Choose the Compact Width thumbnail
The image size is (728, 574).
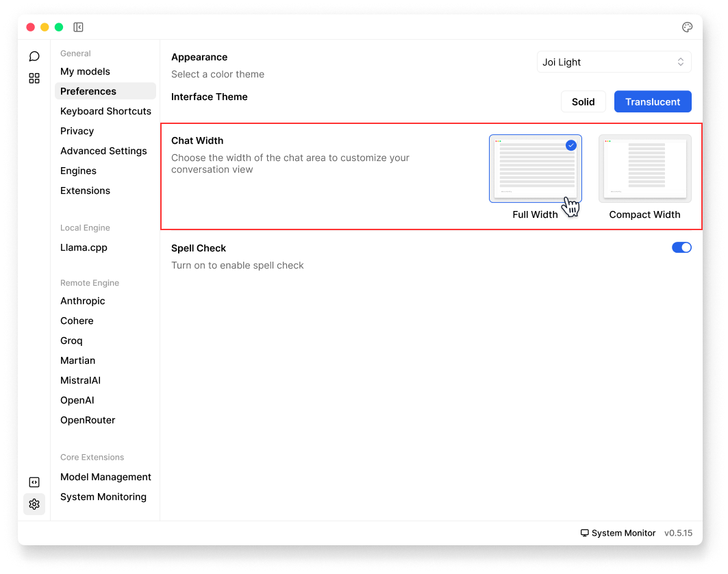click(644, 169)
